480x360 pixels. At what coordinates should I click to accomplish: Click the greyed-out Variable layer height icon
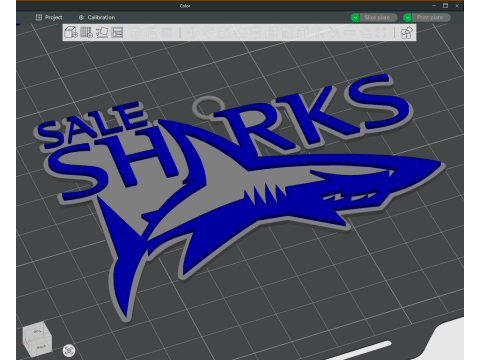click(167, 33)
